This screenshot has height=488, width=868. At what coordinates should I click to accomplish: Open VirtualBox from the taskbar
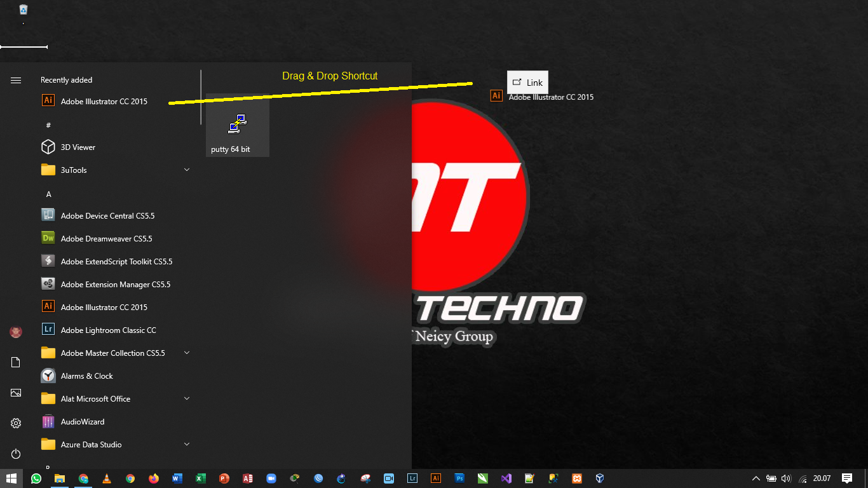point(600,478)
